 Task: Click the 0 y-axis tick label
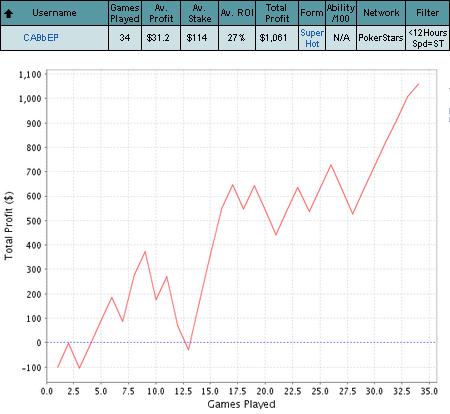pyautogui.click(x=39, y=343)
